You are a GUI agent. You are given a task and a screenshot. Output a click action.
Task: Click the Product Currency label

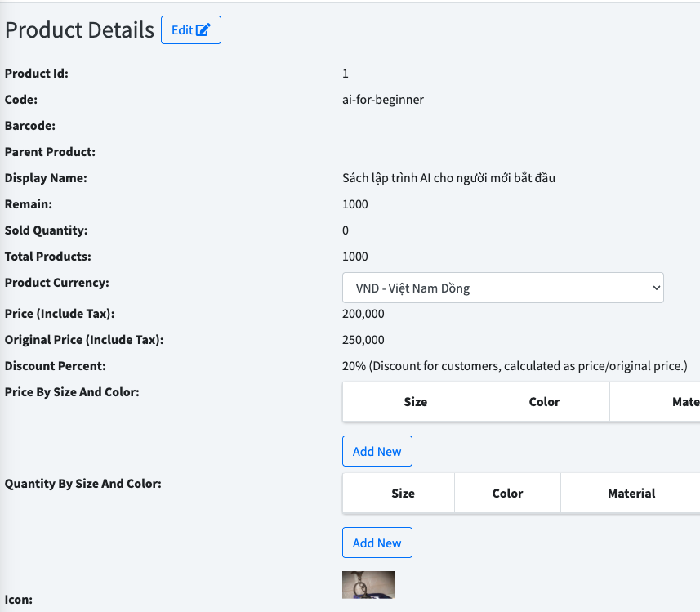tap(57, 283)
